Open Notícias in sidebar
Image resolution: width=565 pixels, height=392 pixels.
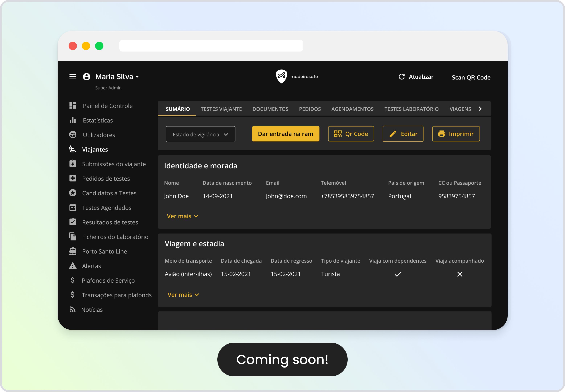92,309
